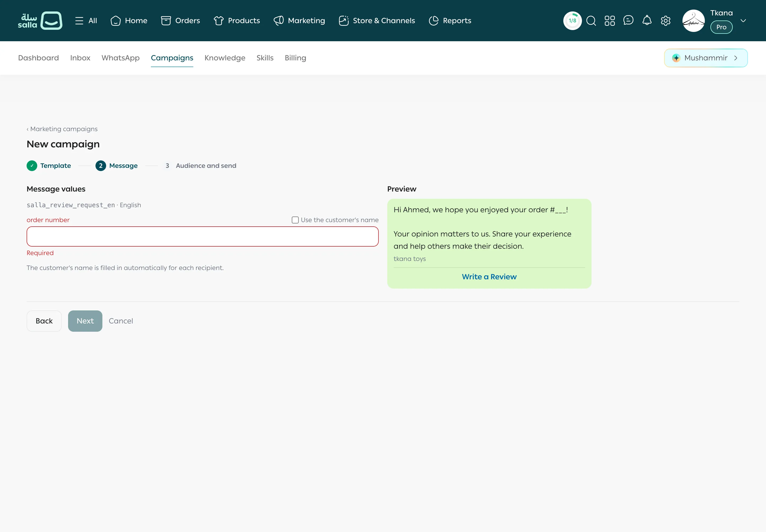Click Write a Review in preview
Viewport: 766px width, 532px height.
click(x=489, y=277)
